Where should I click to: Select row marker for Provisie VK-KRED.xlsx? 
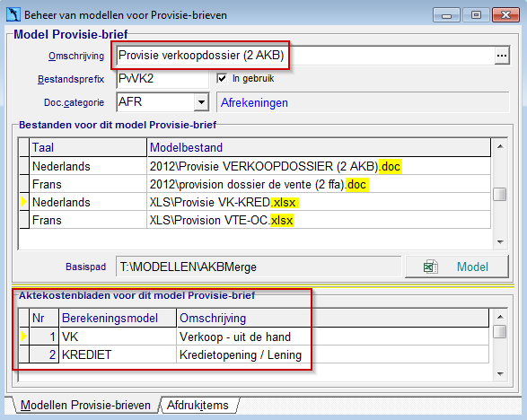tap(24, 202)
